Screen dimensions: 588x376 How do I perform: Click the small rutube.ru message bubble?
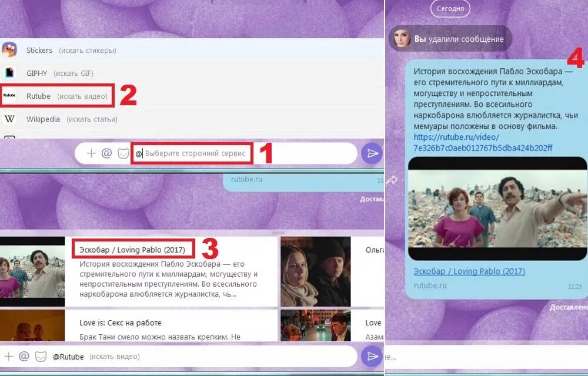[x=303, y=182]
